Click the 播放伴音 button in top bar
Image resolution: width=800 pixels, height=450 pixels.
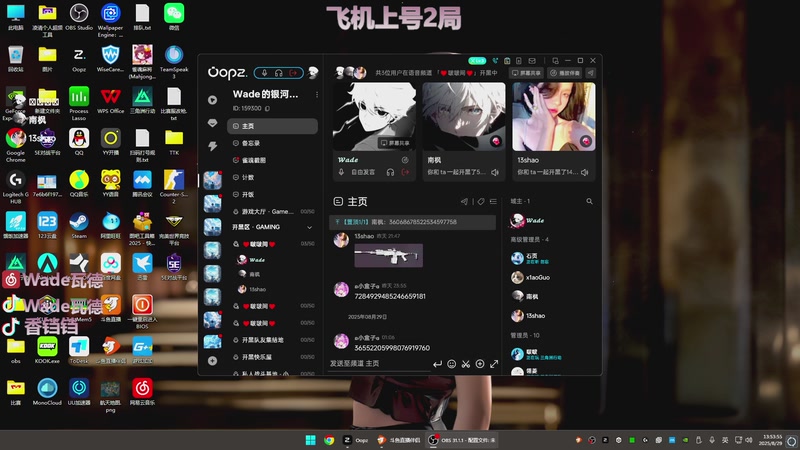click(x=565, y=73)
